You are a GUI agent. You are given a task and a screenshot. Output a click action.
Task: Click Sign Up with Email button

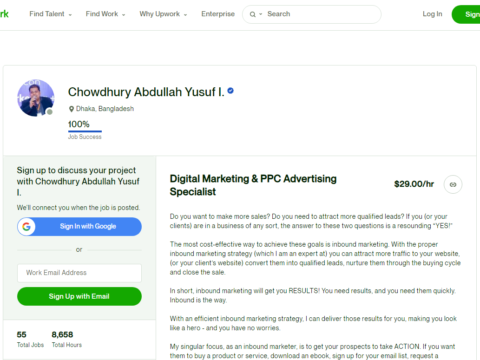pos(79,296)
